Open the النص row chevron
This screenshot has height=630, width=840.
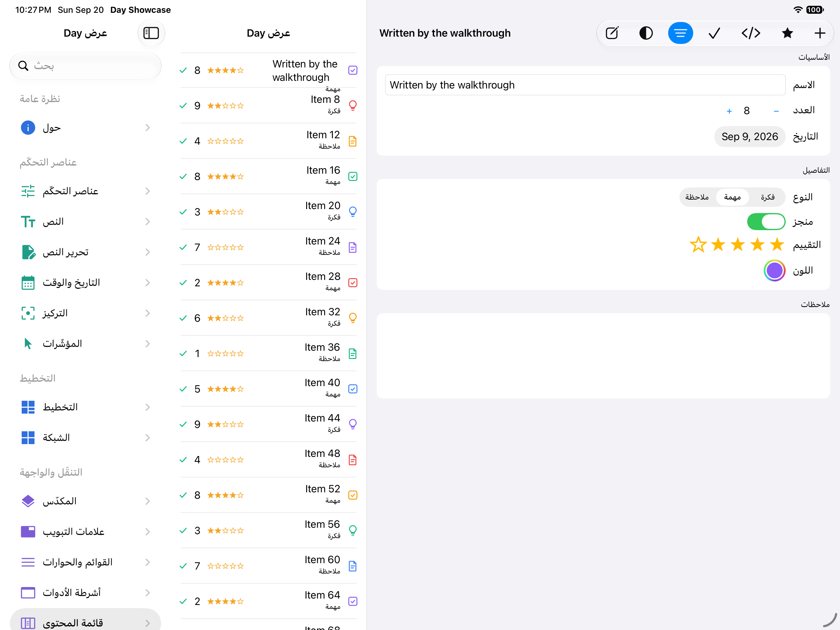click(147, 221)
